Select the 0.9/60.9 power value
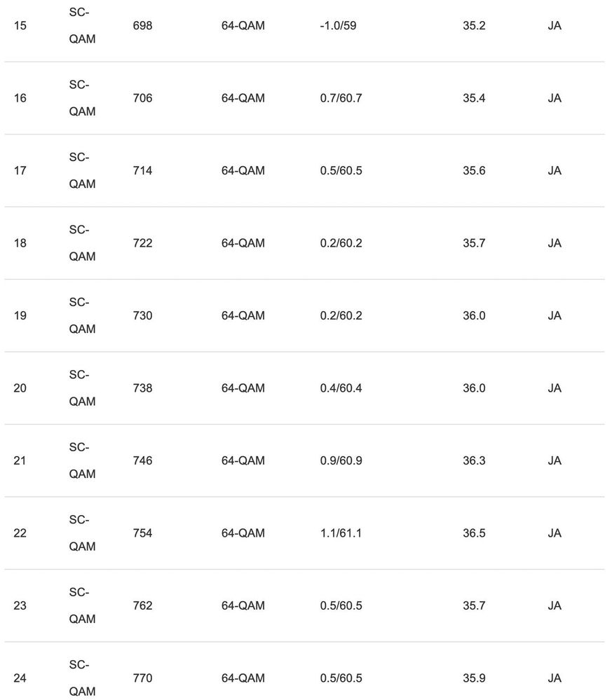This screenshot has width=612, height=700. click(341, 460)
